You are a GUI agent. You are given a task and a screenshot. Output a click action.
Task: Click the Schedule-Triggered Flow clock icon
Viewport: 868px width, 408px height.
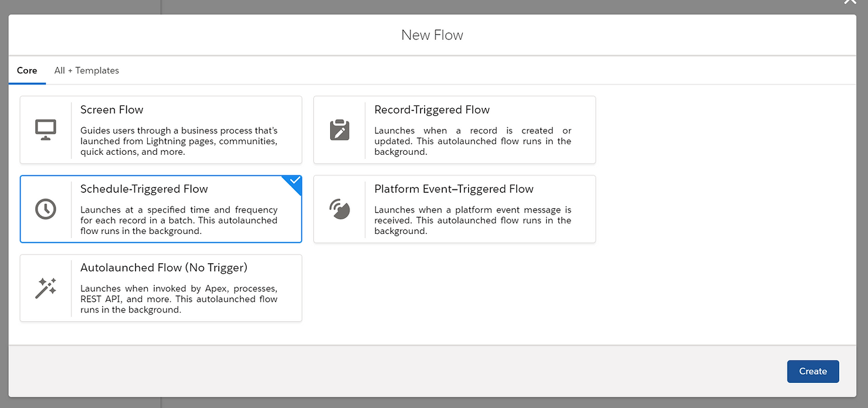(x=46, y=208)
